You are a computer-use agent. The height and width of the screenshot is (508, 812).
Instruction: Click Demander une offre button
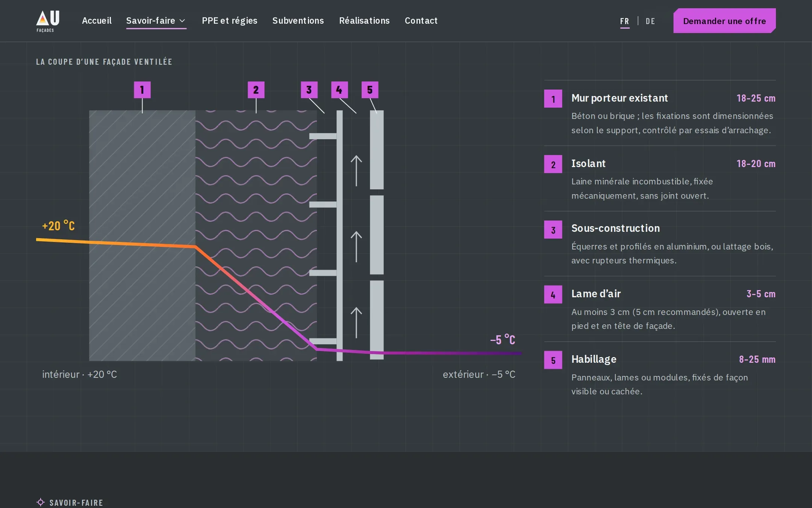(x=724, y=21)
